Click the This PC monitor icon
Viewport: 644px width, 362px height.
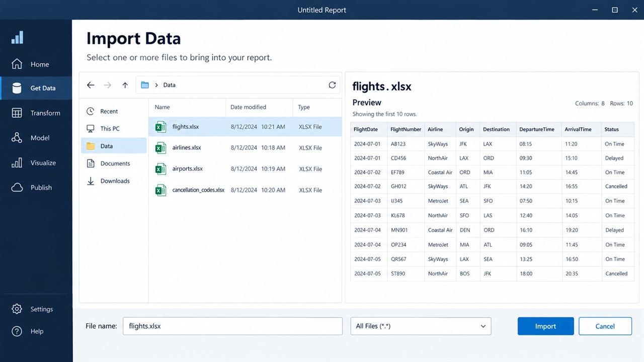(91, 129)
